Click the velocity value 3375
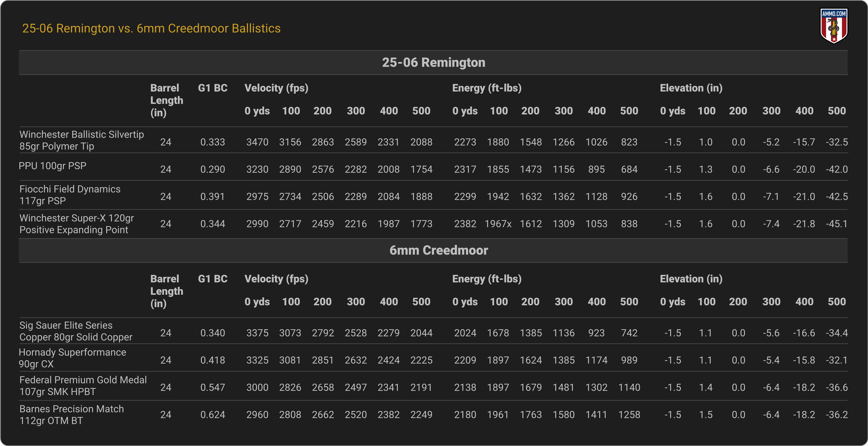 [257, 333]
